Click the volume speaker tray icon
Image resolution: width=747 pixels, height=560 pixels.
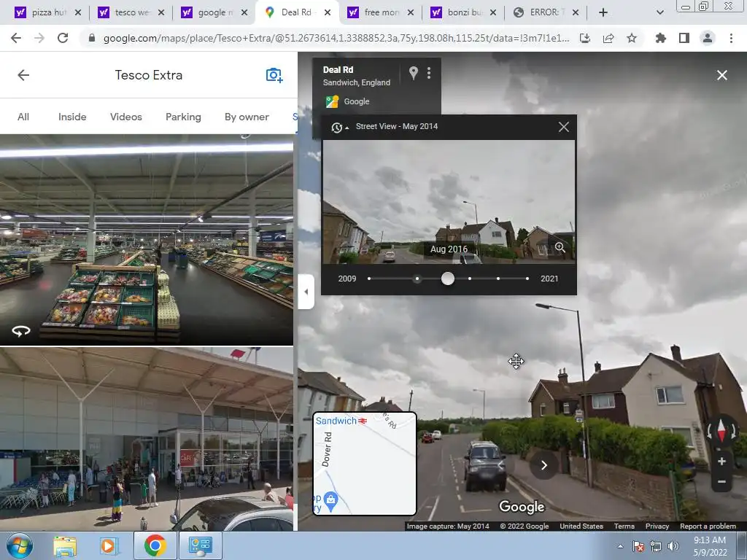[673, 546]
